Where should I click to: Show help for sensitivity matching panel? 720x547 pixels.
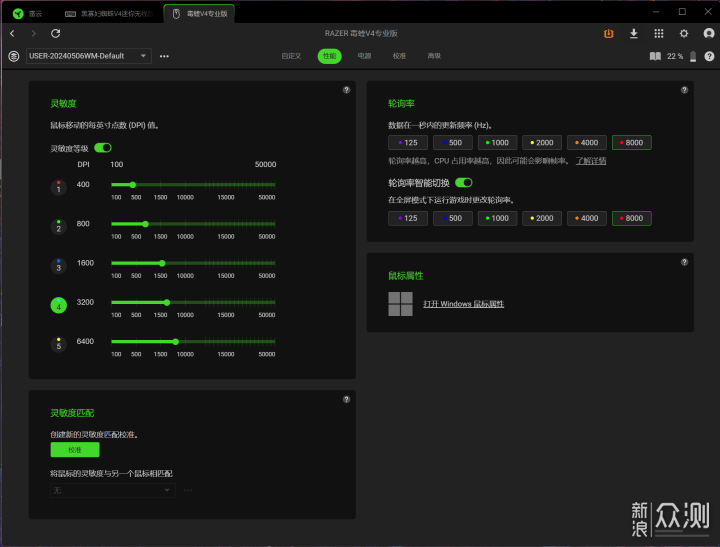click(x=346, y=400)
